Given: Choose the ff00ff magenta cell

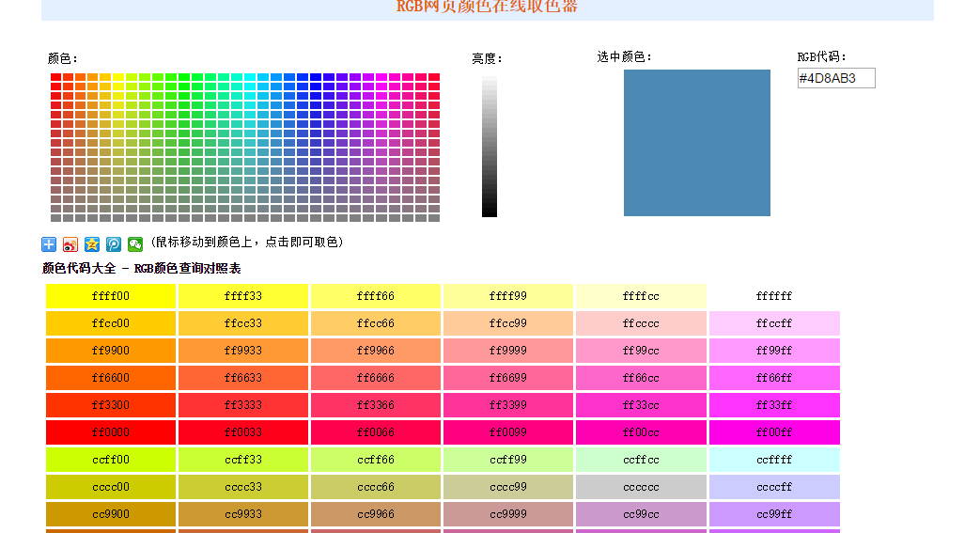Looking at the screenshot, I should [x=774, y=432].
